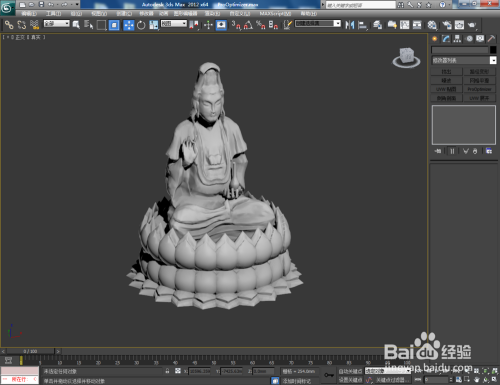Open the 选定对象 key filter dropdown

(387, 371)
